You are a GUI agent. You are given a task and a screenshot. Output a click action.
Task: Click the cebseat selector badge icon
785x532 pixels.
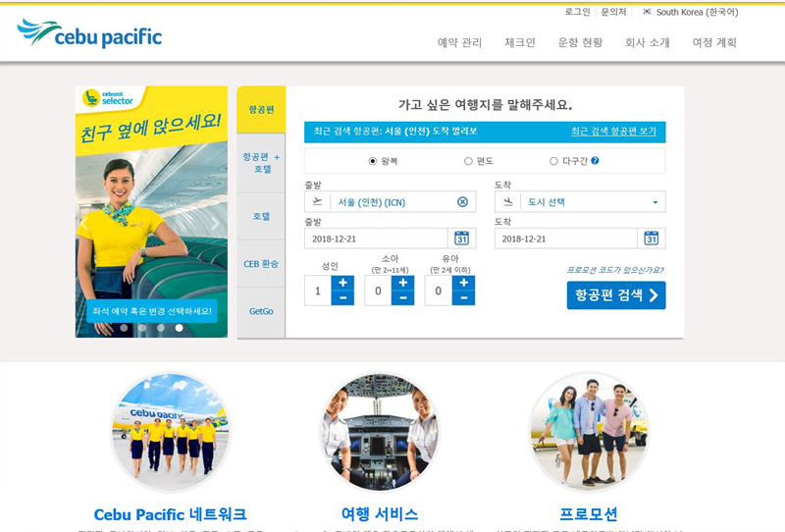click(91, 98)
